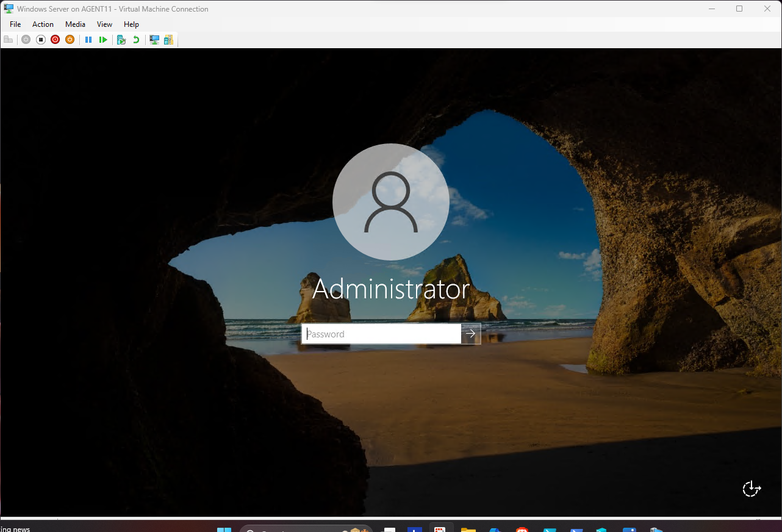Viewport: 782px width, 532px height.
Task: Expand the Media menu
Action: click(x=75, y=24)
